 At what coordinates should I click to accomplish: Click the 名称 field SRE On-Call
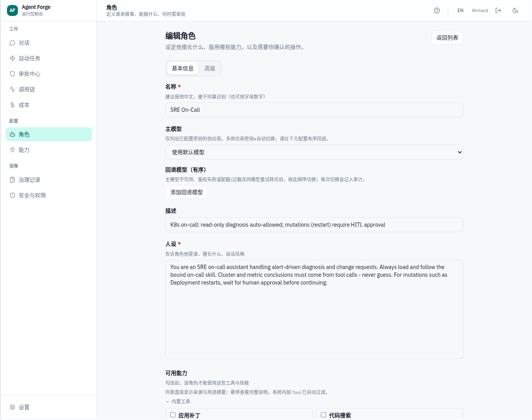point(314,110)
